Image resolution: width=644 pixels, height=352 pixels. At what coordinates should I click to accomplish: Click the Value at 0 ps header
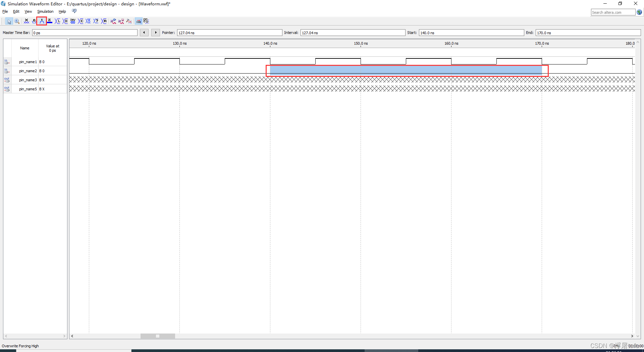click(x=53, y=48)
